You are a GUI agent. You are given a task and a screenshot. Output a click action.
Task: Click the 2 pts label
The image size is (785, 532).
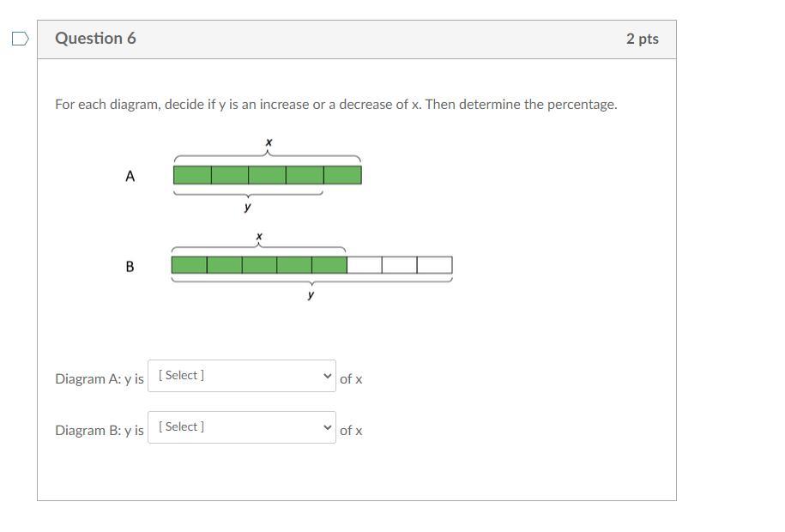coord(643,39)
